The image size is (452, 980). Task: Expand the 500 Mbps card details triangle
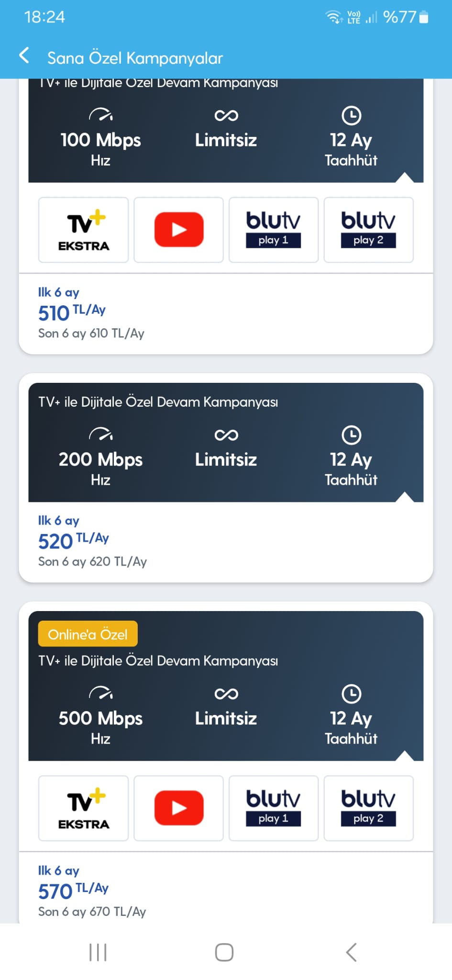405,756
